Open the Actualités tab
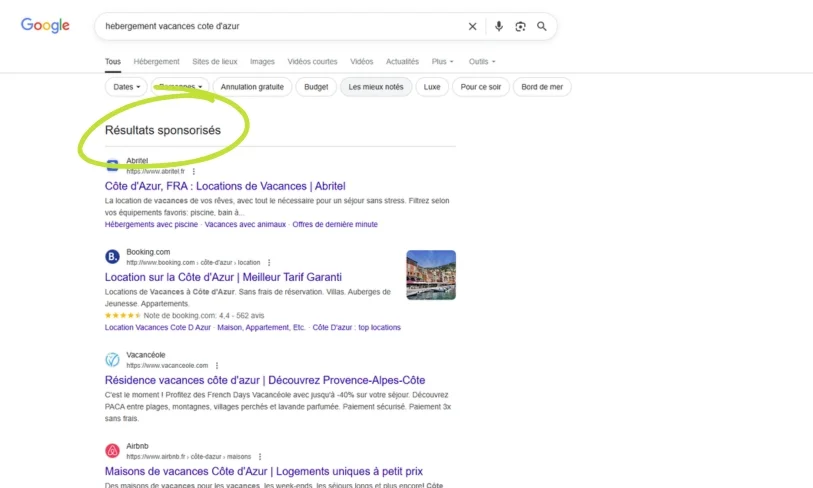Viewport: 813px width, 488px height. pos(402,61)
